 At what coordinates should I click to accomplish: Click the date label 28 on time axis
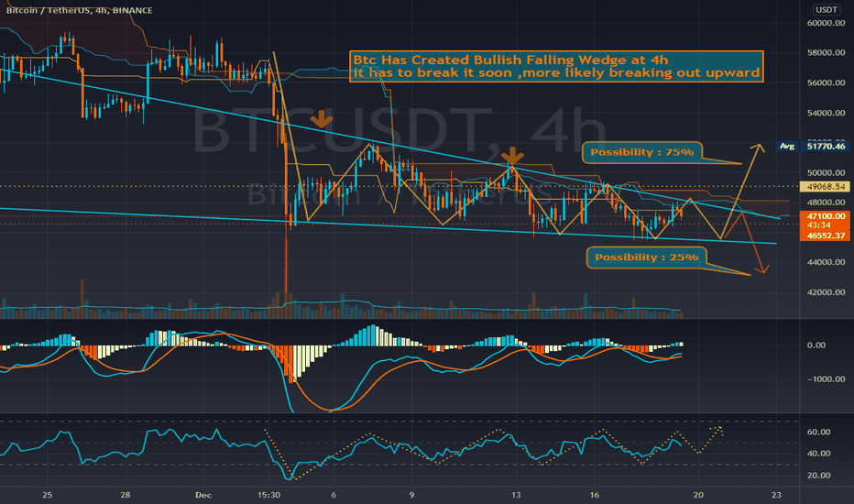coord(126,495)
